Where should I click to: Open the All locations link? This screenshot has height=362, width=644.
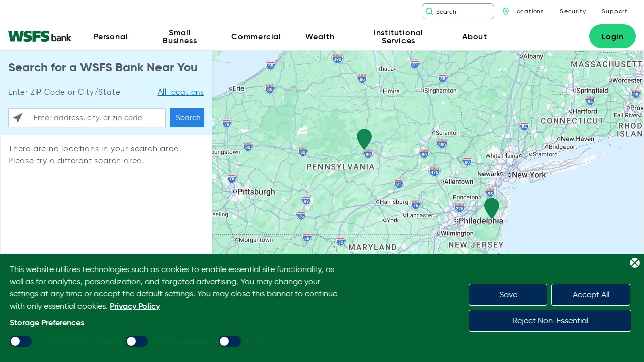(x=181, y=92)
